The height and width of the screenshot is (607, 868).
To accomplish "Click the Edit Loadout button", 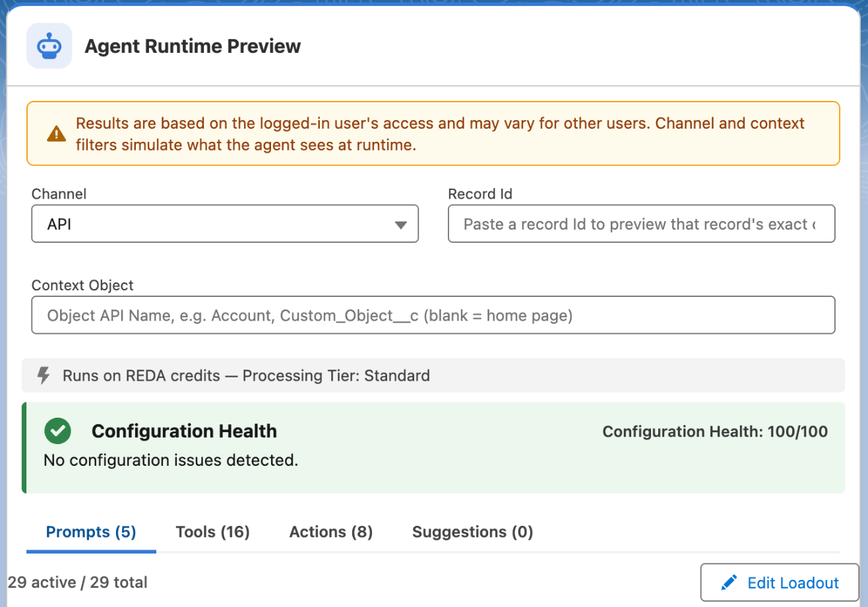I will (780, 583).
